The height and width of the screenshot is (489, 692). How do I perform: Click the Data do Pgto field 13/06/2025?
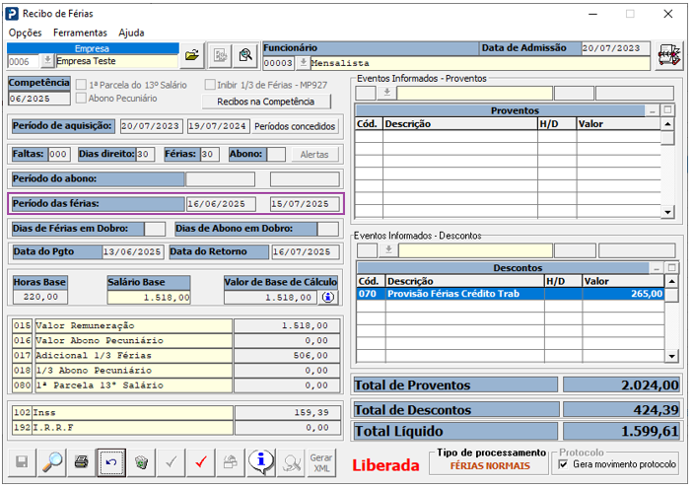(133, 252)
